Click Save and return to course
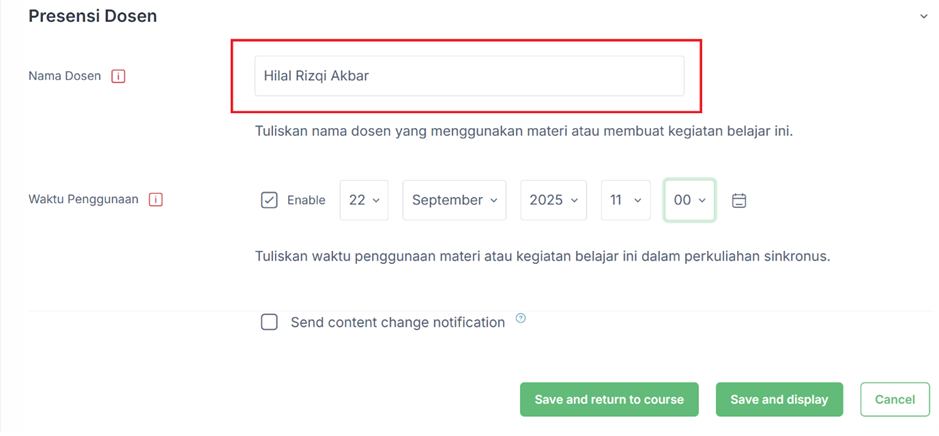 pyautogui.click(x=609, y=399)
